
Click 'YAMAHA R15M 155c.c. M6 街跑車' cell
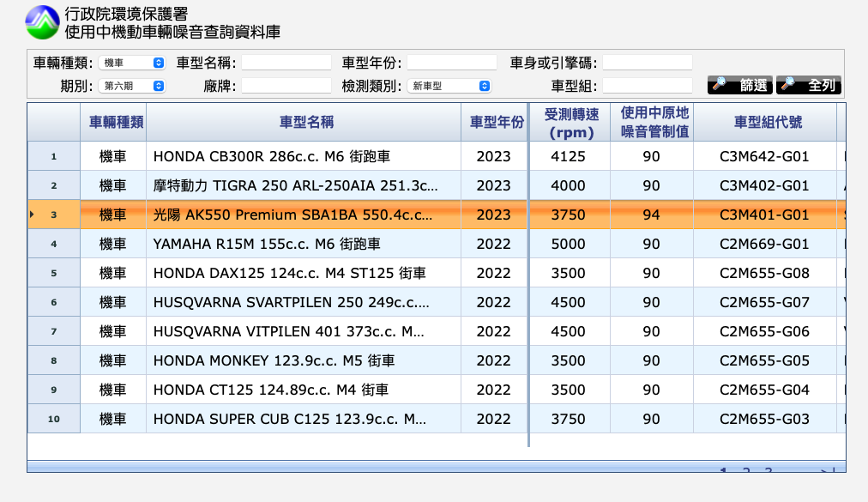tap(304, 244)
